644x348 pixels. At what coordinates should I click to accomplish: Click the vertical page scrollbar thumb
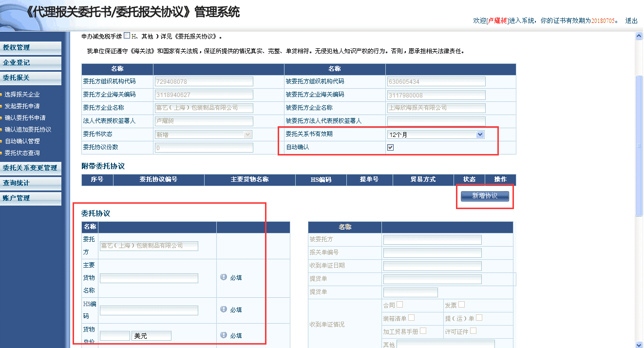pos(639,145)
